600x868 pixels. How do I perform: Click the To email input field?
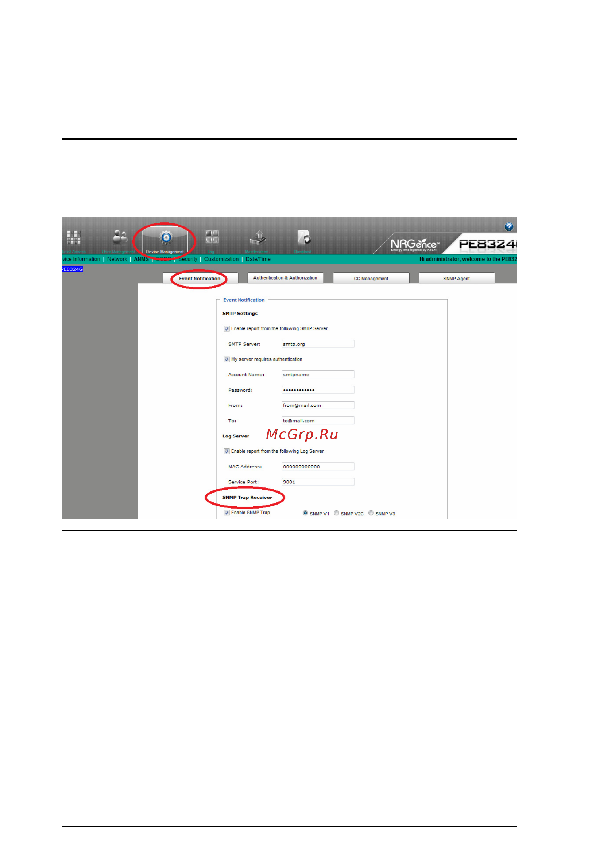click(x=318, y=421)
